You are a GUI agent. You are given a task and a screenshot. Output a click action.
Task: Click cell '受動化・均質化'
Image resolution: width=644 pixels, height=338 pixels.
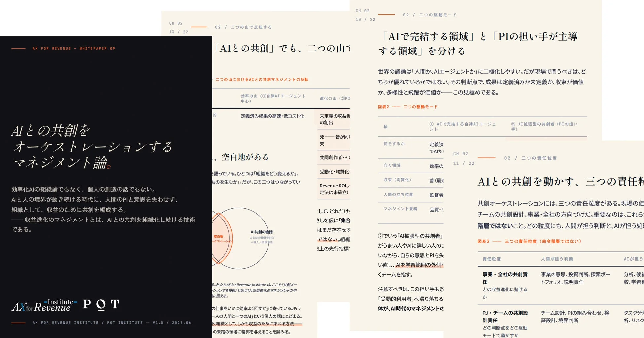click(334, 172)
